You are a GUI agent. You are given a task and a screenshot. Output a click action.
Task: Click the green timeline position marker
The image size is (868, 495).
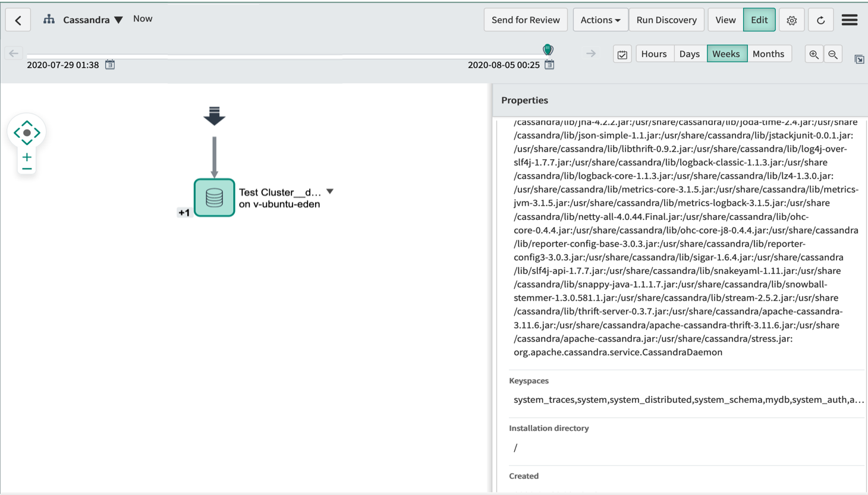click(548, 50)
